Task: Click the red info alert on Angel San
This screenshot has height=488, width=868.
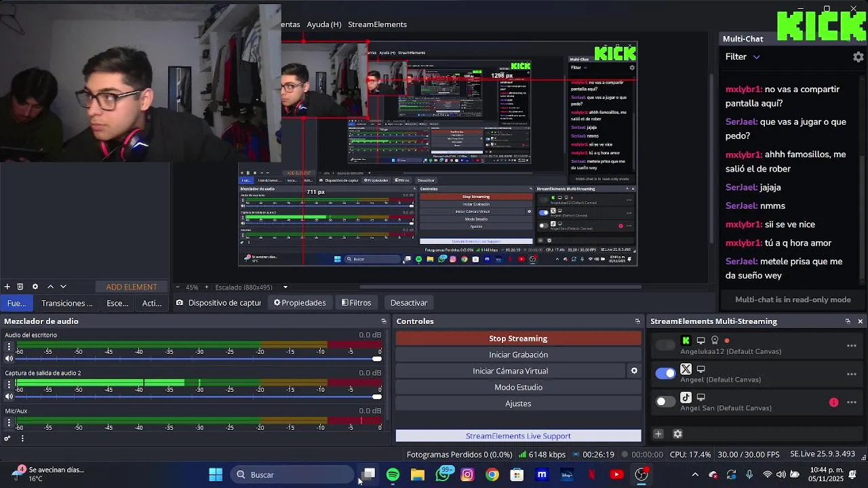Action: (833, 403)
